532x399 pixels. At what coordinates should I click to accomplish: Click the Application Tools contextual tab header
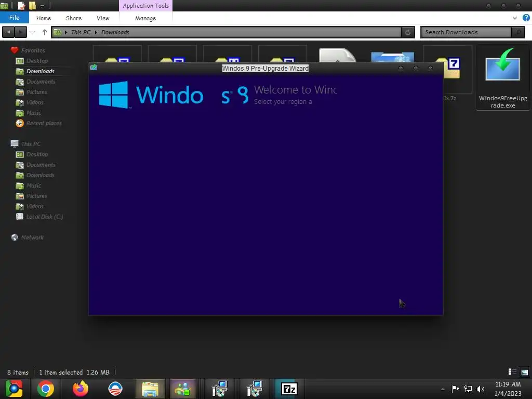pos(145,6)
